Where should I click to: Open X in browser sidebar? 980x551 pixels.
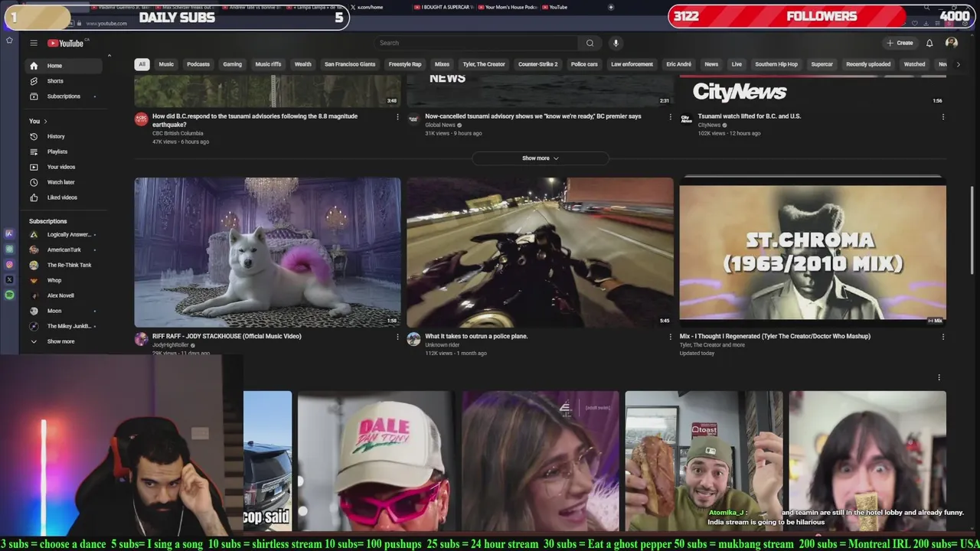pos(9,280)
